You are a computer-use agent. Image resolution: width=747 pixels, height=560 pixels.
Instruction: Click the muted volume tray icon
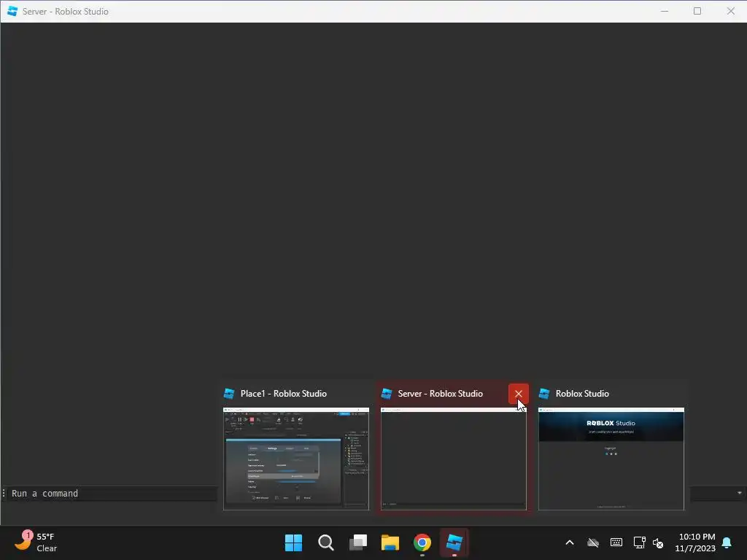click(x=658, y=542)
